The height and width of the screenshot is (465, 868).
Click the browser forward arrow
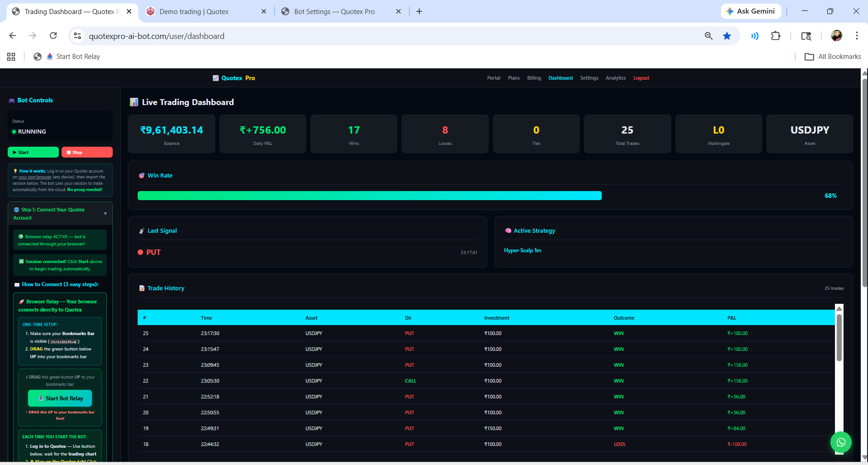33,36
